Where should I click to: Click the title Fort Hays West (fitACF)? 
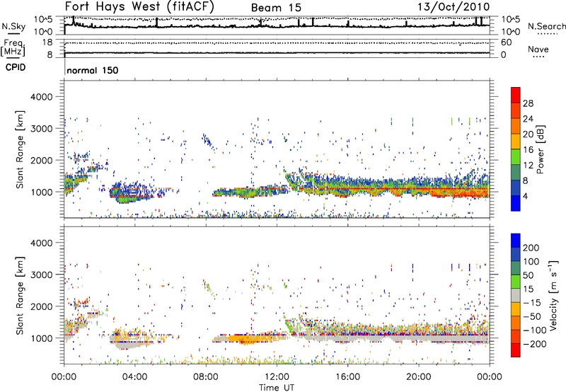pos(139,6)
